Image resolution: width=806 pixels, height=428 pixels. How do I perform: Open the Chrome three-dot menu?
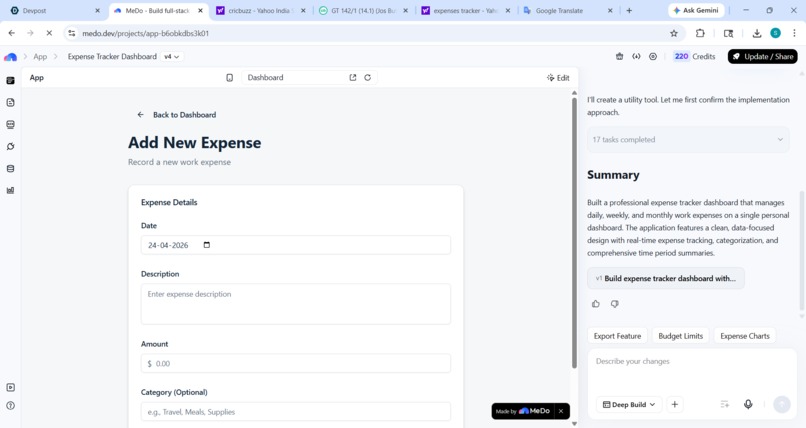pos(794,33)
